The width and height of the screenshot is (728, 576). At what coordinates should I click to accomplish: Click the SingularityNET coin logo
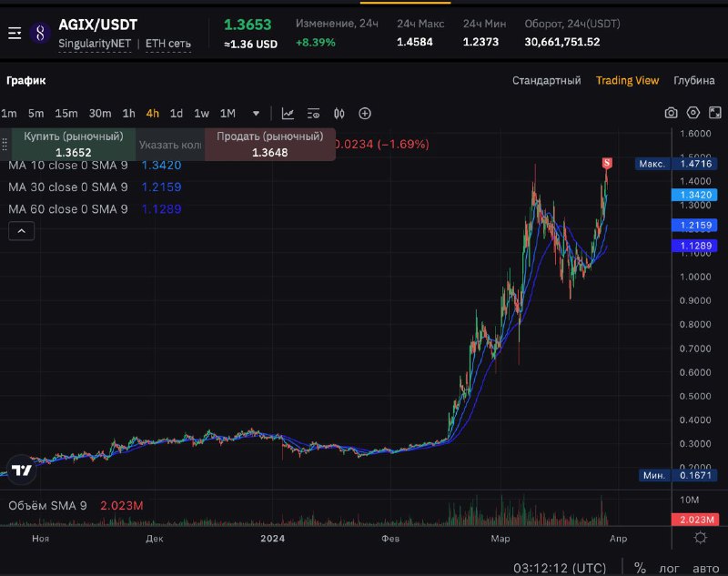tap(40, 33)
